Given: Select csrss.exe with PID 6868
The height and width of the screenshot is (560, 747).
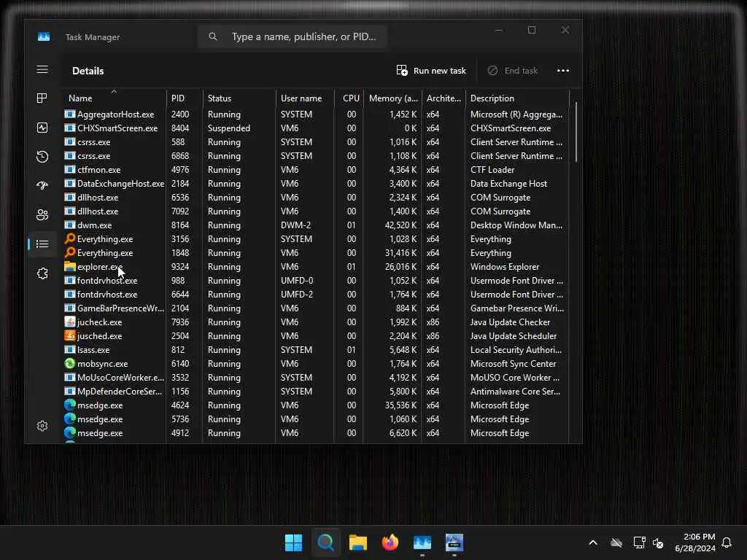Looking at the screenshot, I should click(315, 156).
